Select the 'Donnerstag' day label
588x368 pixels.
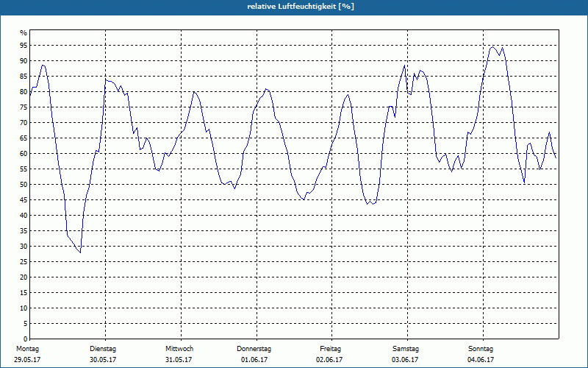tap(254, 349)
